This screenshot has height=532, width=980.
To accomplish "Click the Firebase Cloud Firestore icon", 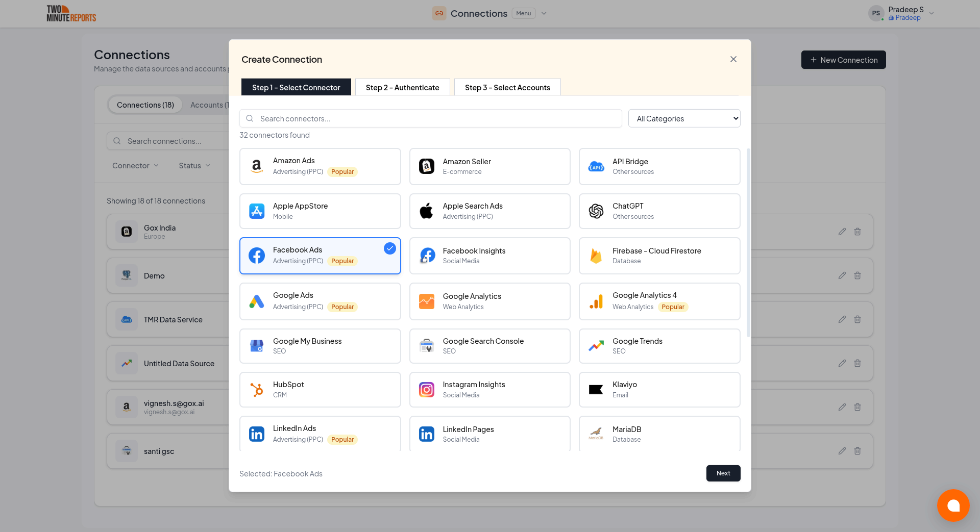I will click(596, 256).
